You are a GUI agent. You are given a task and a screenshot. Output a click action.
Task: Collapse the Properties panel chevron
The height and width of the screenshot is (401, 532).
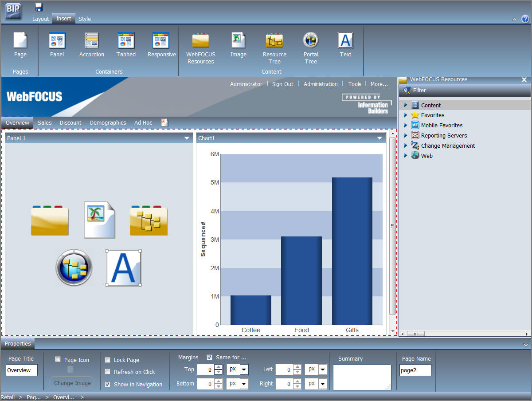pos(526,345)
